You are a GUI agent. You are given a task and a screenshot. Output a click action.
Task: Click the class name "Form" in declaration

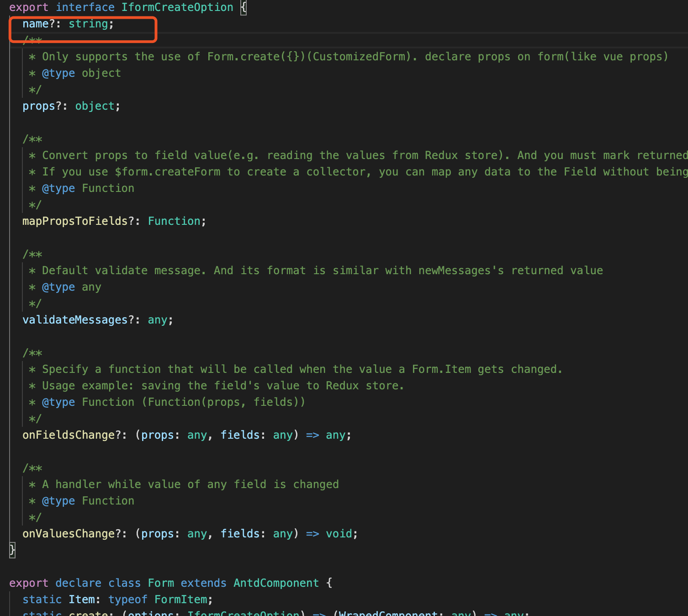tap(161, 583)
